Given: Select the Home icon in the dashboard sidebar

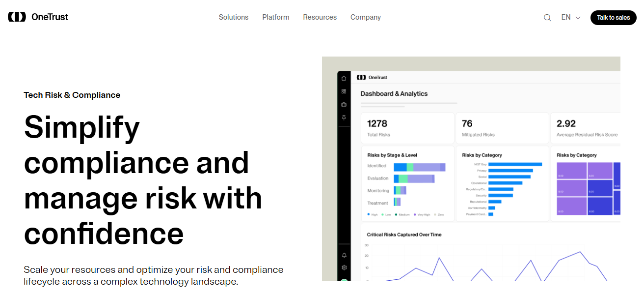Looking at the screenshot, I should click(x=344, y=78).
